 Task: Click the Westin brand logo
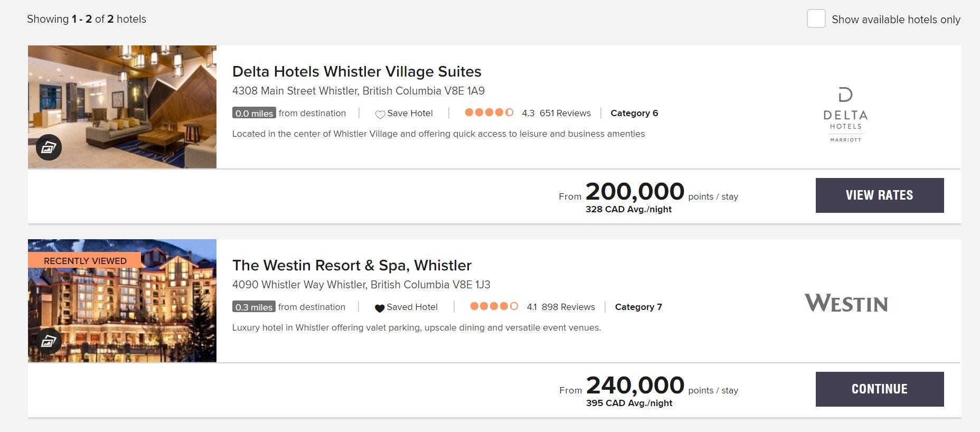(846, 304)
